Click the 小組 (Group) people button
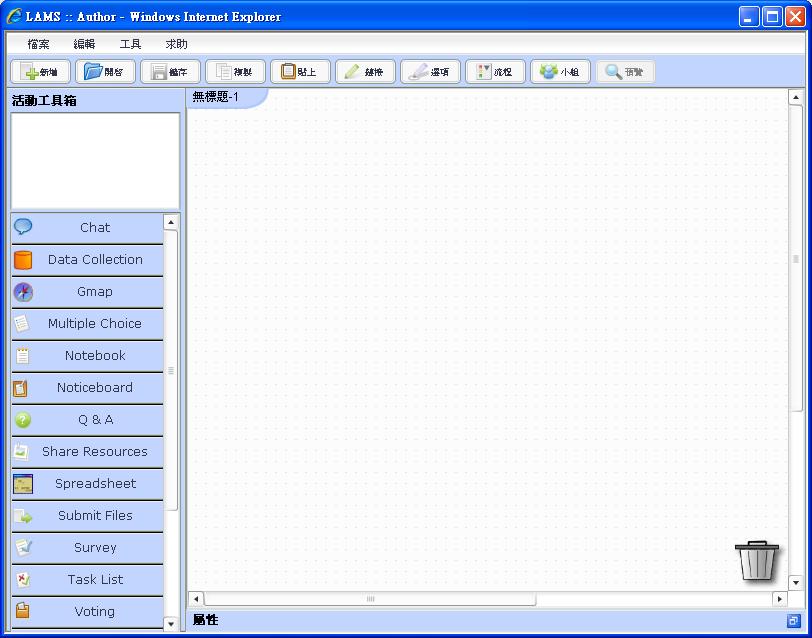The height and width of the screenshot is (638, 812). tap(560, 72)
